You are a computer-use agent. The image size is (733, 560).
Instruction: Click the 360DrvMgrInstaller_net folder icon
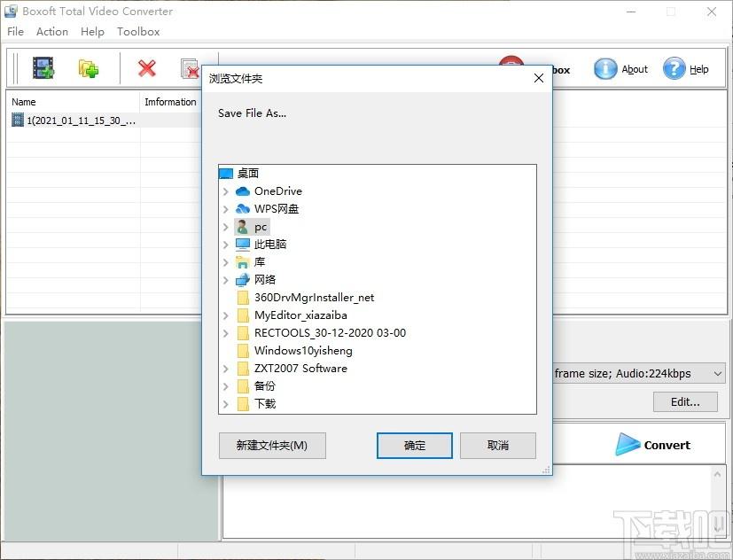pos(243,298)
